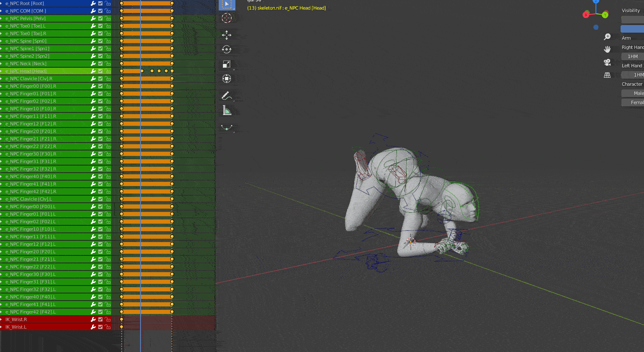Viewport: 644px width, 352px height.
Task: Click the highlighted blue Visibility button
Action: pos(632,29)
